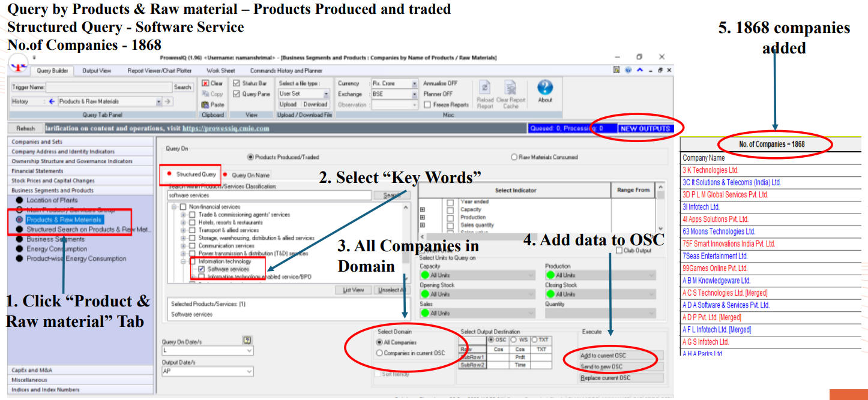
Task: Select Companies in current OSC radio button
Action: coord(379,353)
